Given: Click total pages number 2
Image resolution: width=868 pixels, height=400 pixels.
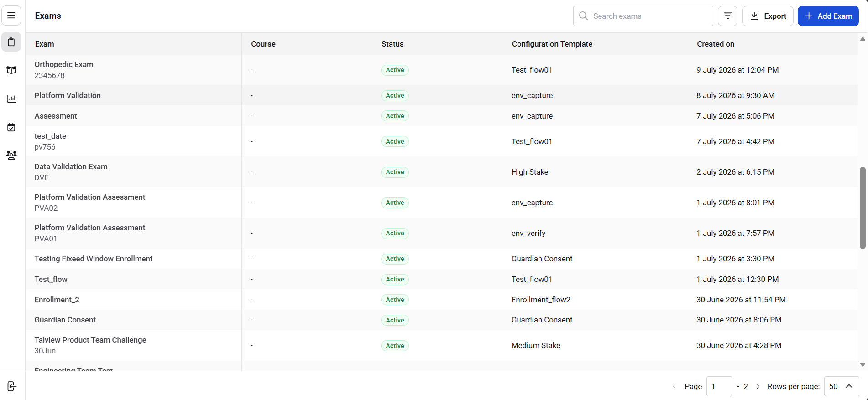Looking at the screenshot, I should tap(746, 386).
